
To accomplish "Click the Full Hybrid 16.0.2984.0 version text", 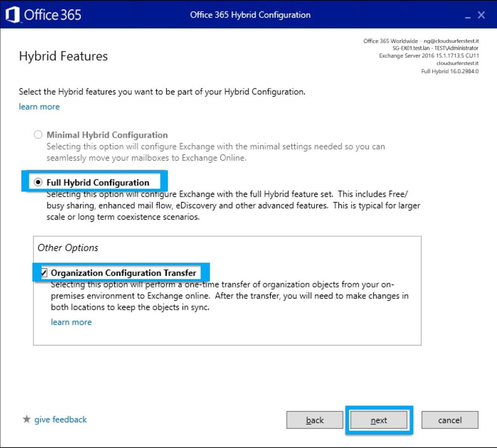I will coord(450,71).
